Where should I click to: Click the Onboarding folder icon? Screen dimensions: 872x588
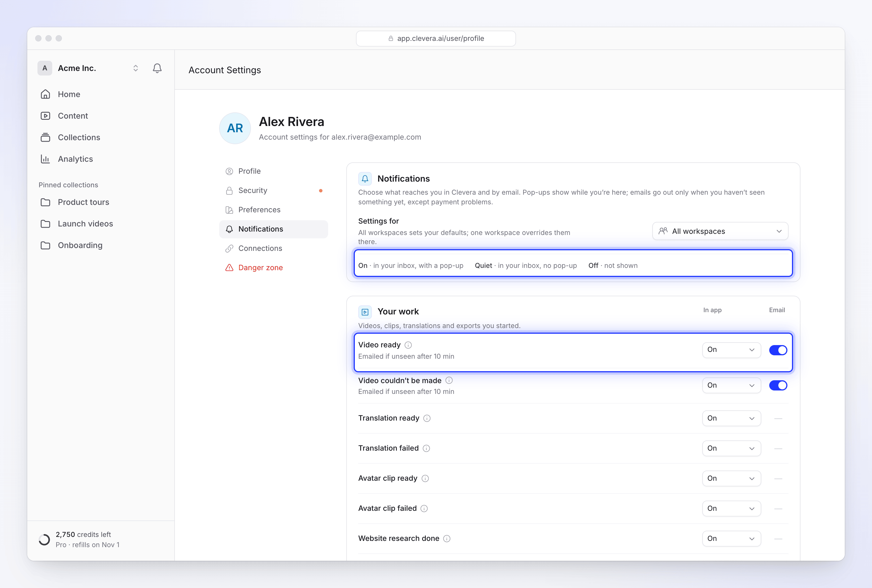pyautogui.click(x=45, y=245)
